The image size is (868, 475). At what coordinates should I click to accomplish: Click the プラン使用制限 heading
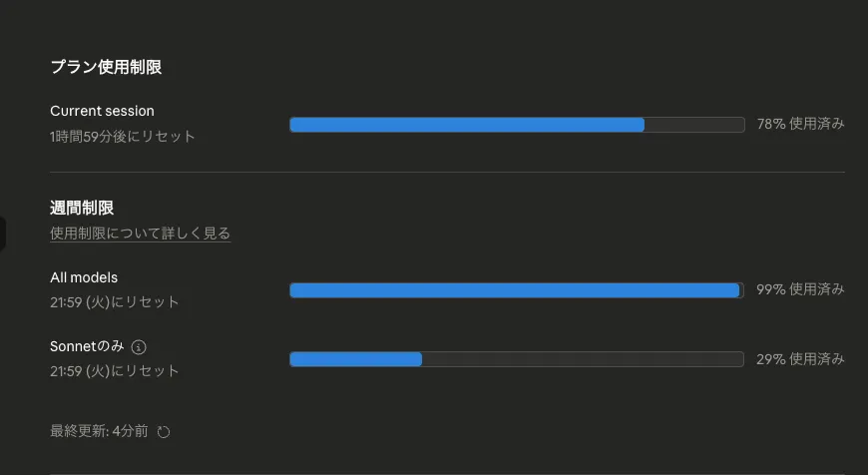coord(106,67)
